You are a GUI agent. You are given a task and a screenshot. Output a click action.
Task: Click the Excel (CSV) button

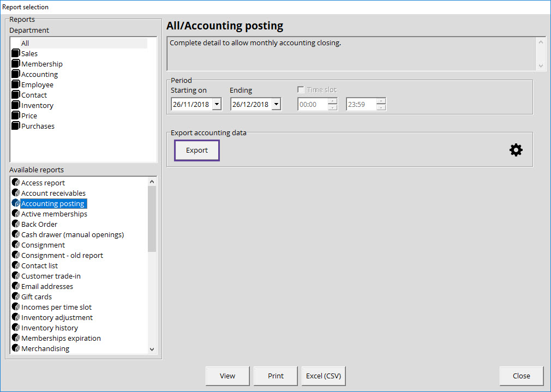click(x=323, y=376)
